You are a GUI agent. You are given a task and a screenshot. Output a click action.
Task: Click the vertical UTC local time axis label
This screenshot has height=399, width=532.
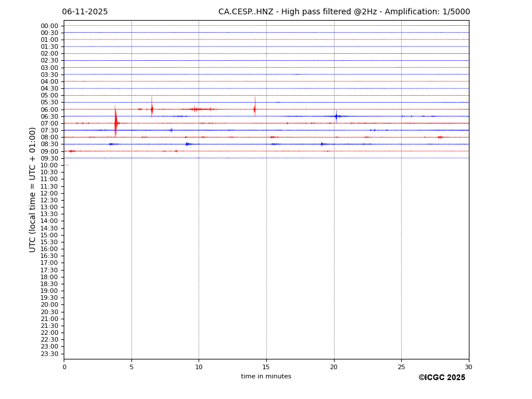(33, 189)
